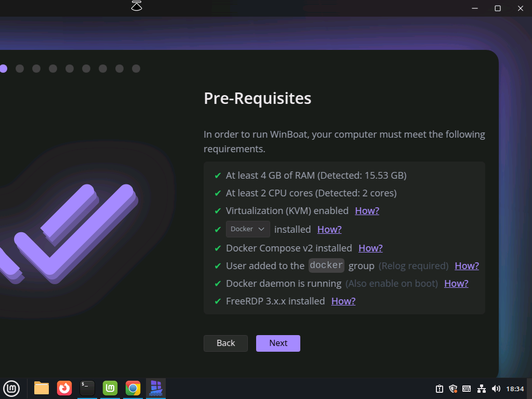Open How link for FreeRDP installation
The image size is (532, 399).
(x=343, y=301)
